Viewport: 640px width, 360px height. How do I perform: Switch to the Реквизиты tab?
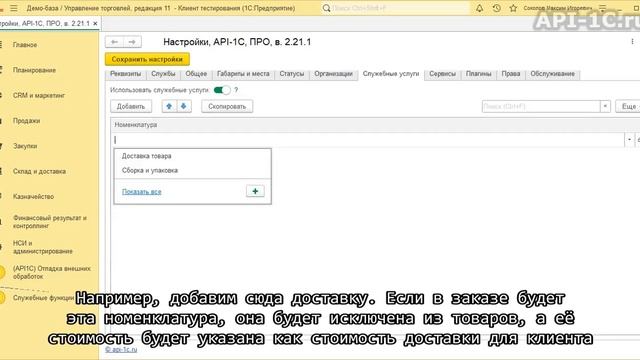coord(125,74)
